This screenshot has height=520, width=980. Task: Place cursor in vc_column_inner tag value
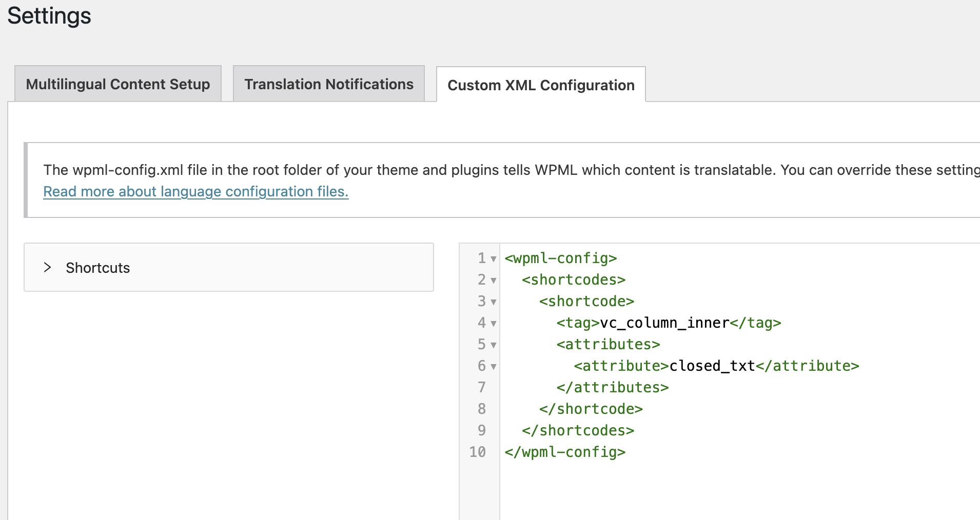coord(665,323)
